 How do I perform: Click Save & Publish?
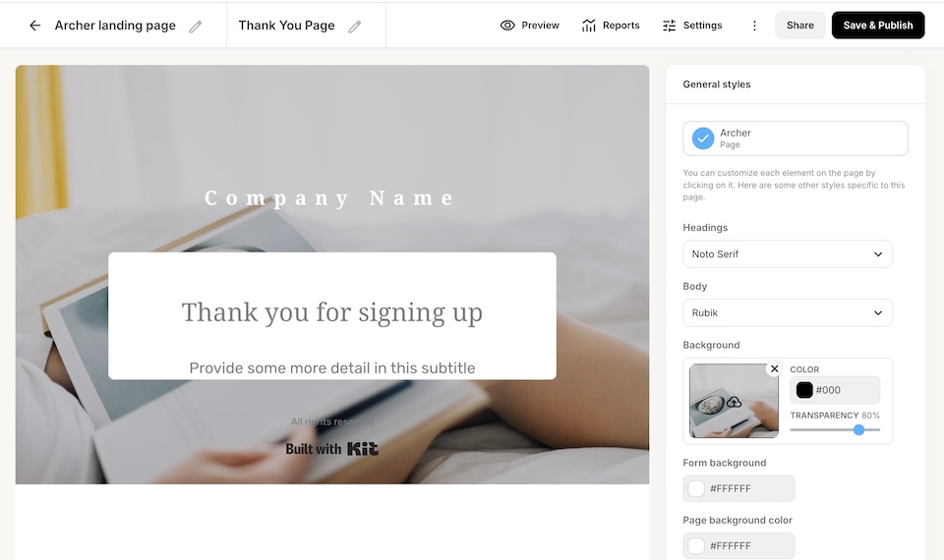[x=878, y=26]
